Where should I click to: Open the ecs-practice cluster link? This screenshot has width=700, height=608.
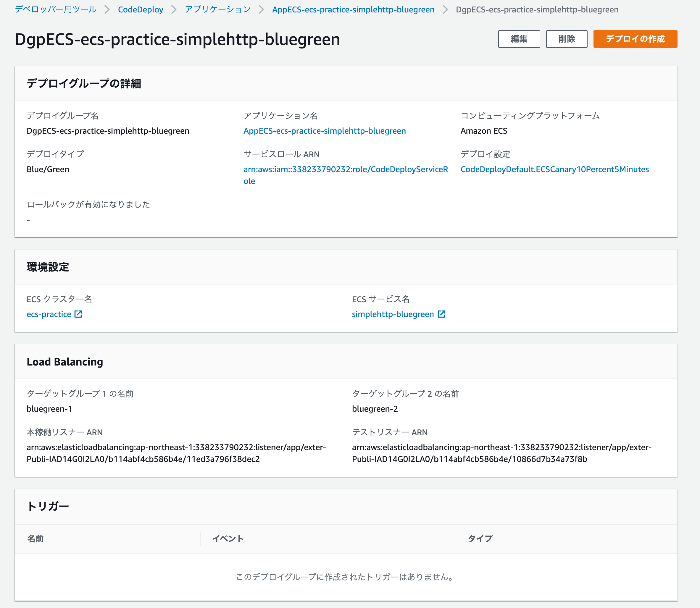[50, 314]
